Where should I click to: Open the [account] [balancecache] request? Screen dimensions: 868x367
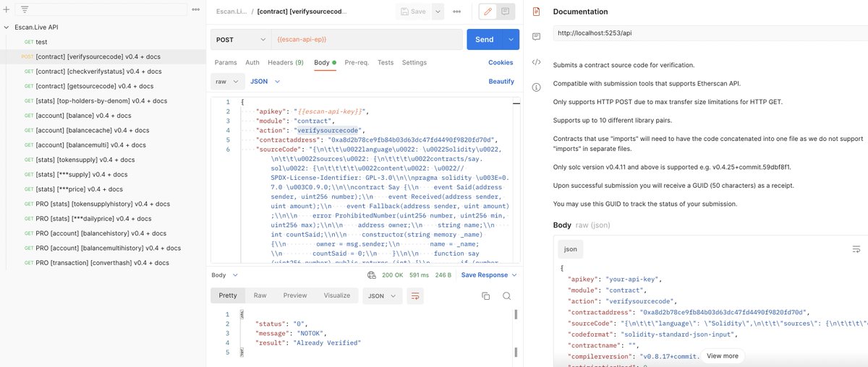[x=103, y=130]
